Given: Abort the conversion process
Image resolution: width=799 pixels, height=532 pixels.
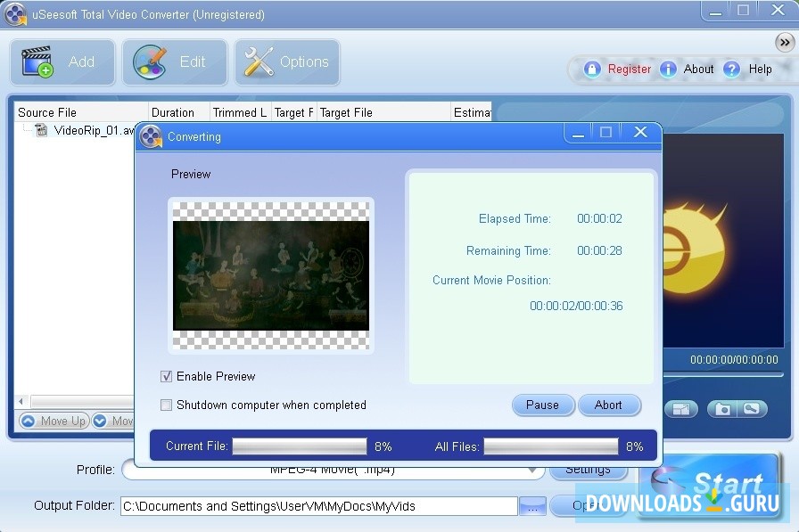Looking at the screenshot, I should tap(610, 405).
